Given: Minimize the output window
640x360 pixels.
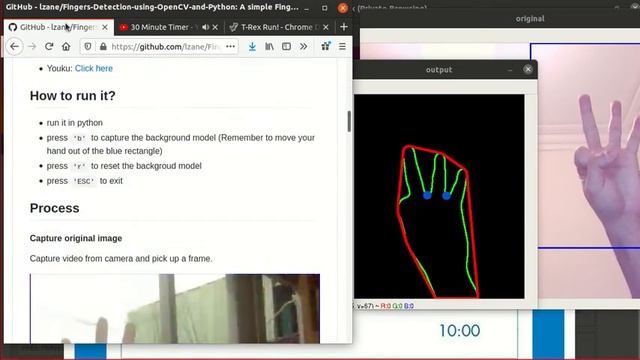Looking at the screenshot, I should (x=510, y=70).
